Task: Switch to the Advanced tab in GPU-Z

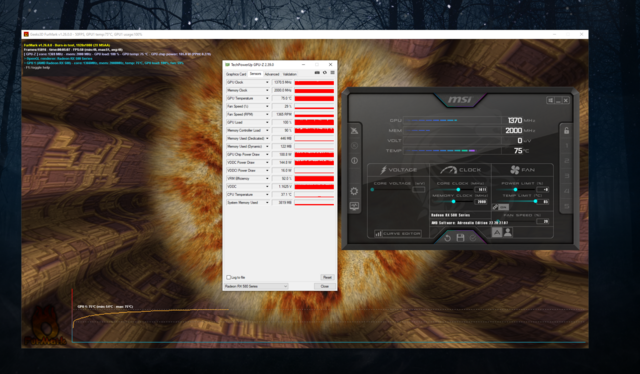Action: click(272, 74)
